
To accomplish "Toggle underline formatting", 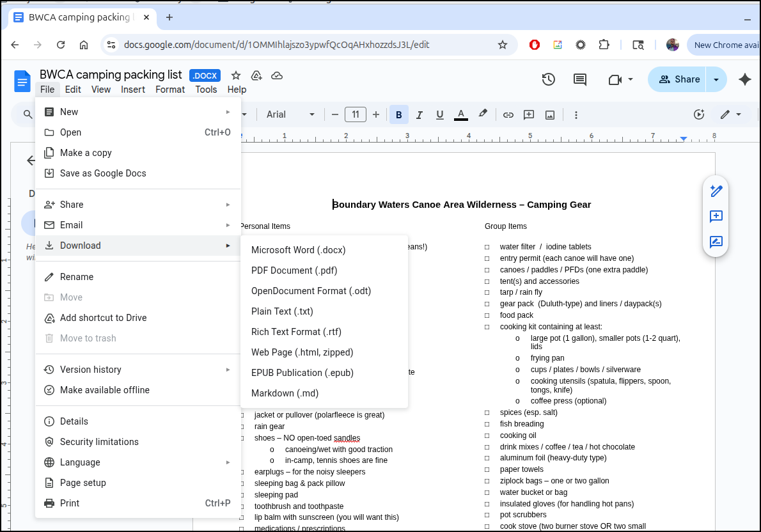I will (440, 114).
